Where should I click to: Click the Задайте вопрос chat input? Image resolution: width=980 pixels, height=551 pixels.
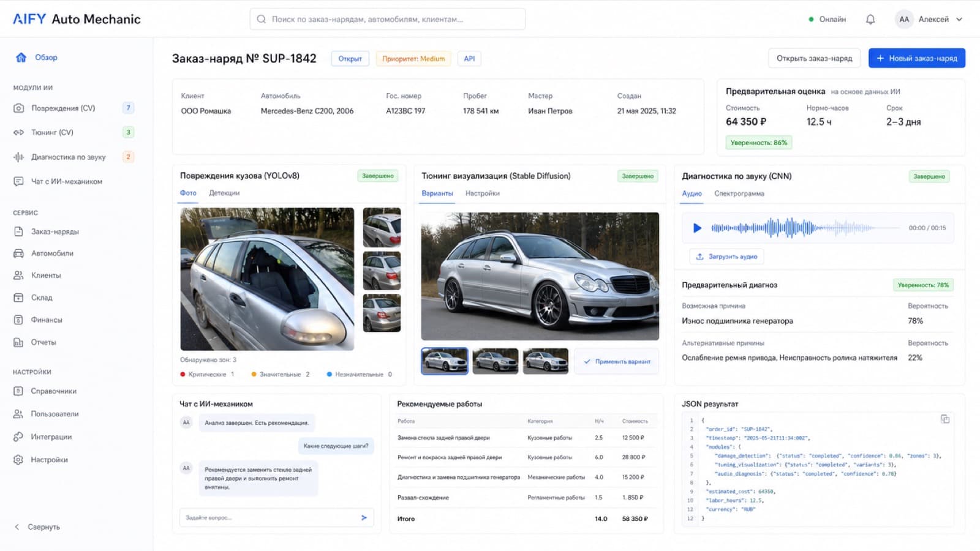point(276,517)
